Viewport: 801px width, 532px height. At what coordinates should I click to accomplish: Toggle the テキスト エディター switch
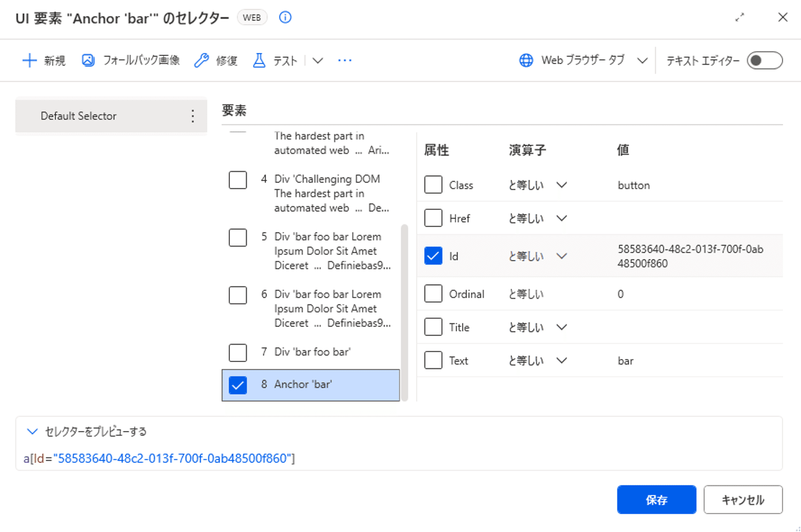(765, 61)
